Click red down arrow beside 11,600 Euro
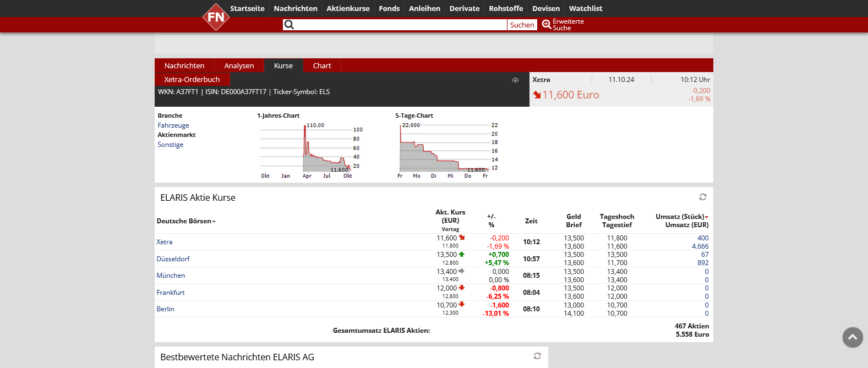The height and width of the screenshot is (368, 868). [x=537, y=95]
